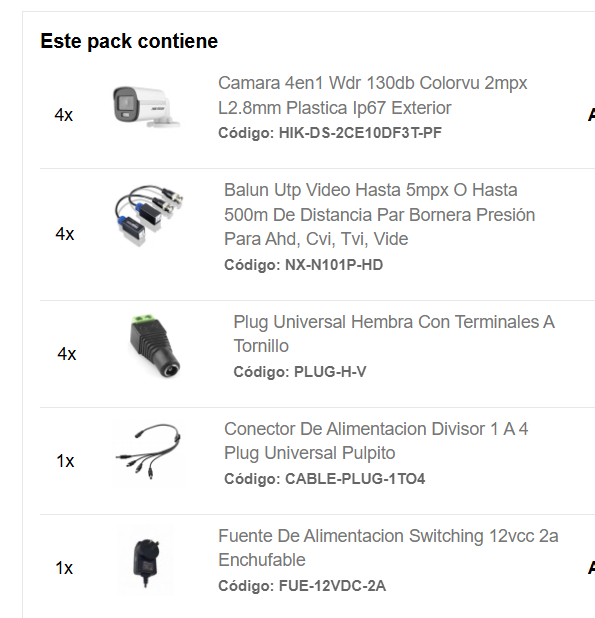The width and height of the screenshot is (595, 618).
Task: Open the 1-to-4 splitter cable image
Action: click(148, 454)
